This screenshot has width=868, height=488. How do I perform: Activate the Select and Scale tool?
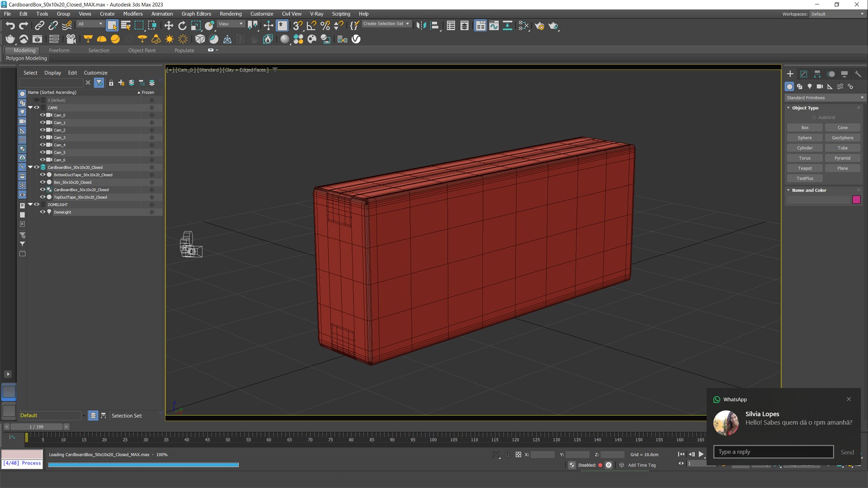coord(196,26)
